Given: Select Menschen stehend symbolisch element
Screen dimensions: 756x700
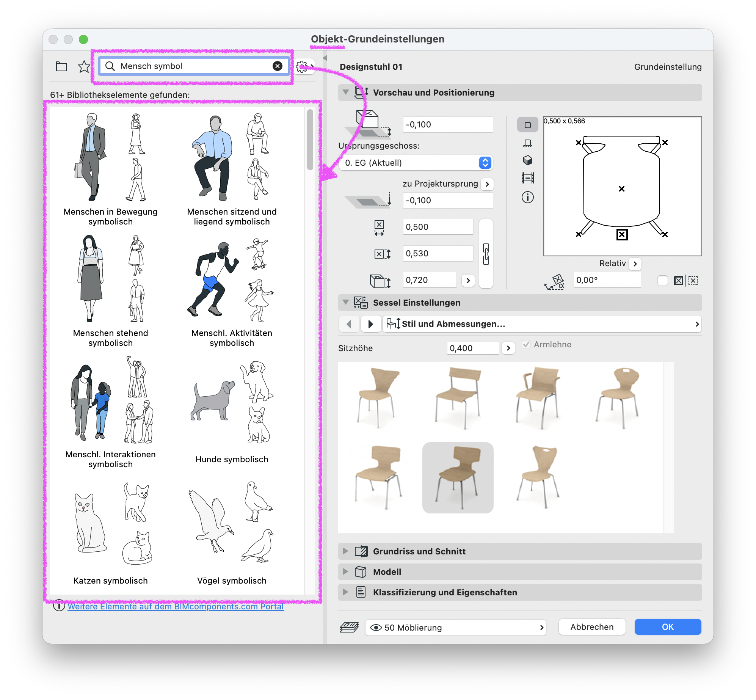Looking at the screenshot, I should click(x=111, y=290).
